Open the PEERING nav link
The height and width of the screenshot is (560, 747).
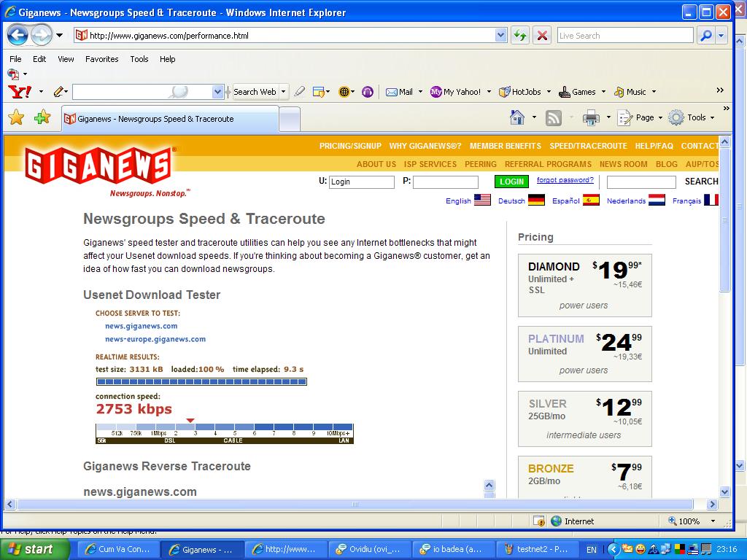click(480, 164)
